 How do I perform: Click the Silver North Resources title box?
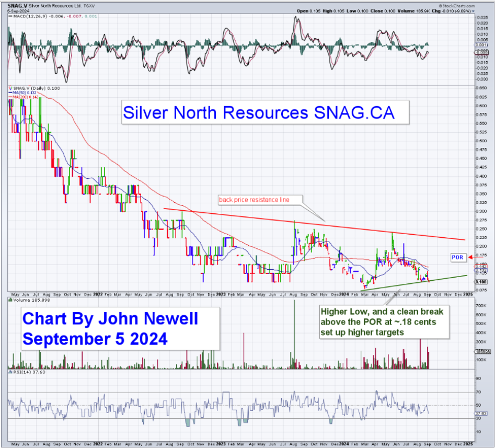258,113
